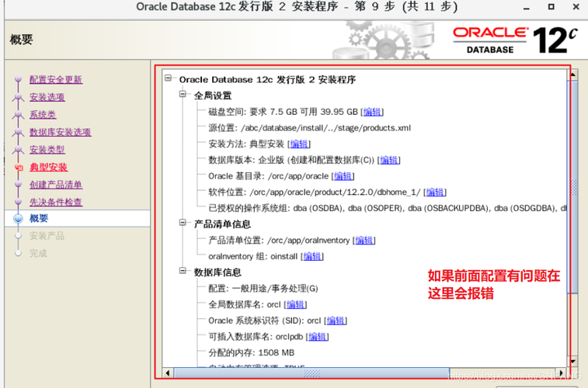The height and width of the screenshot is (388, 588).
Task: Go to 数据库安装选项 step
Action: tap(61, 132)
